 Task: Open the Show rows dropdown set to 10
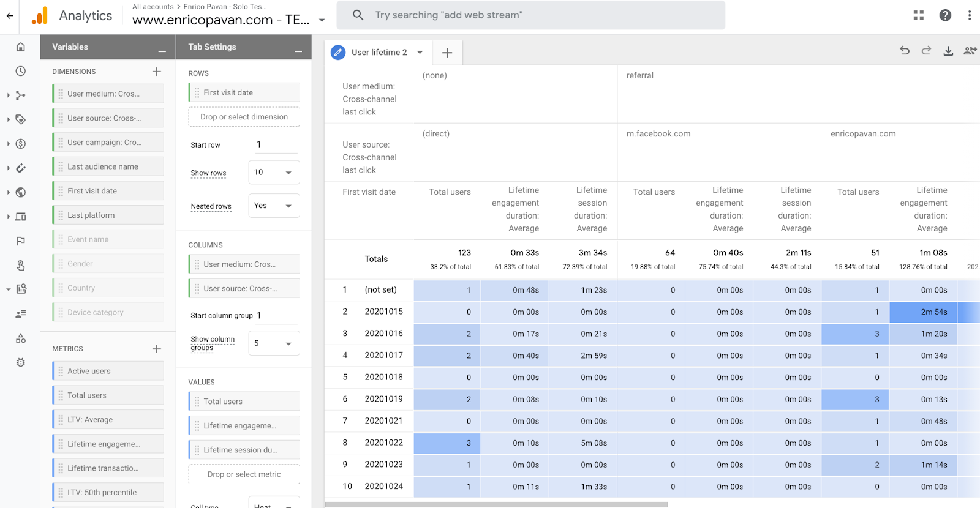click(x=274, y=173)
